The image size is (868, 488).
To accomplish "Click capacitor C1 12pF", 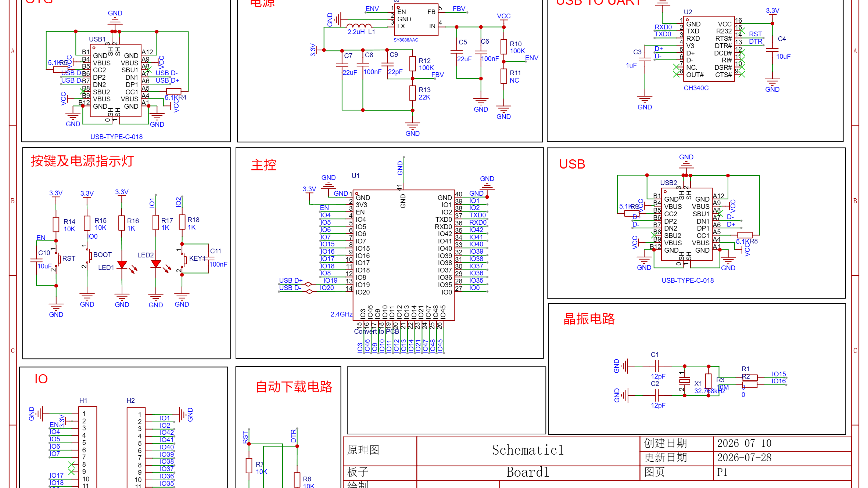I will [657, 366].
